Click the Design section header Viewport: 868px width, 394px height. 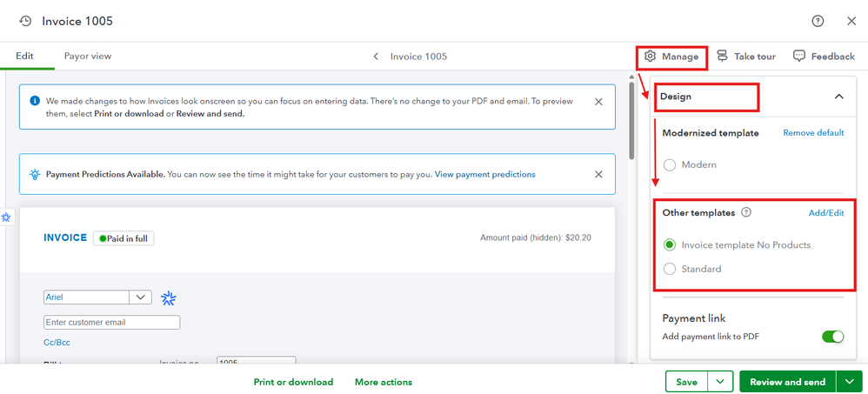[x=753, y=97]
